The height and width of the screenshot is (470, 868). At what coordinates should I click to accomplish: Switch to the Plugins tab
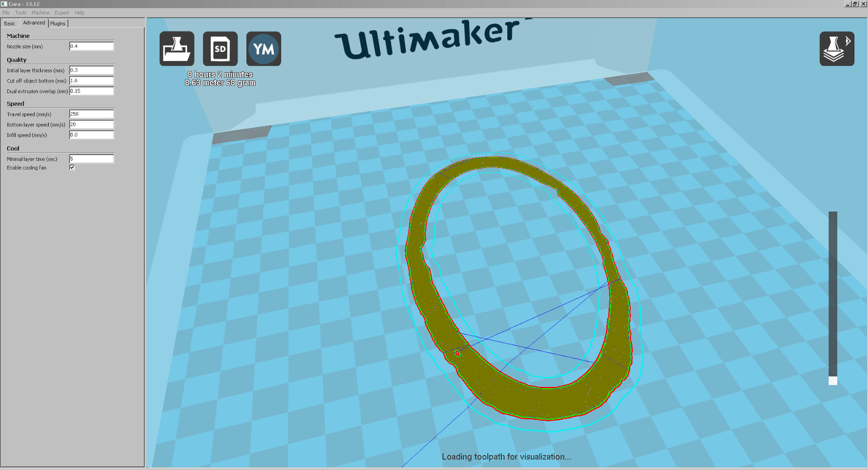click(58, 23)
